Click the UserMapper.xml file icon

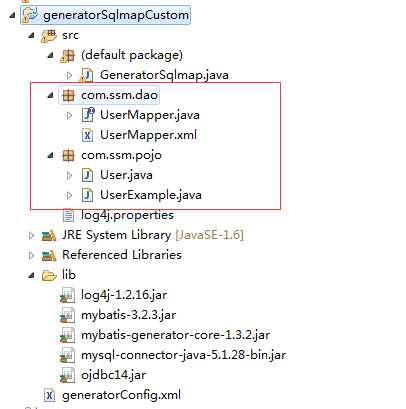[87, 135]
